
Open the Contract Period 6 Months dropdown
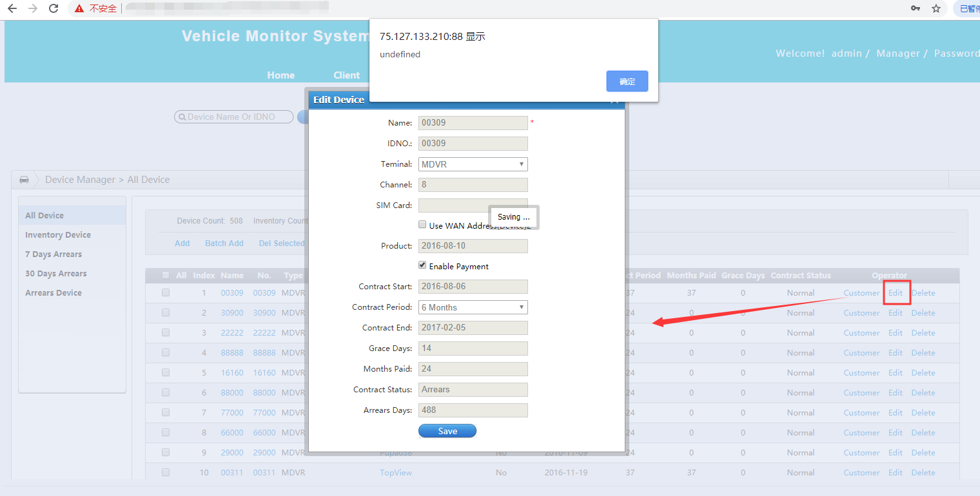click(x=473, y=307)
